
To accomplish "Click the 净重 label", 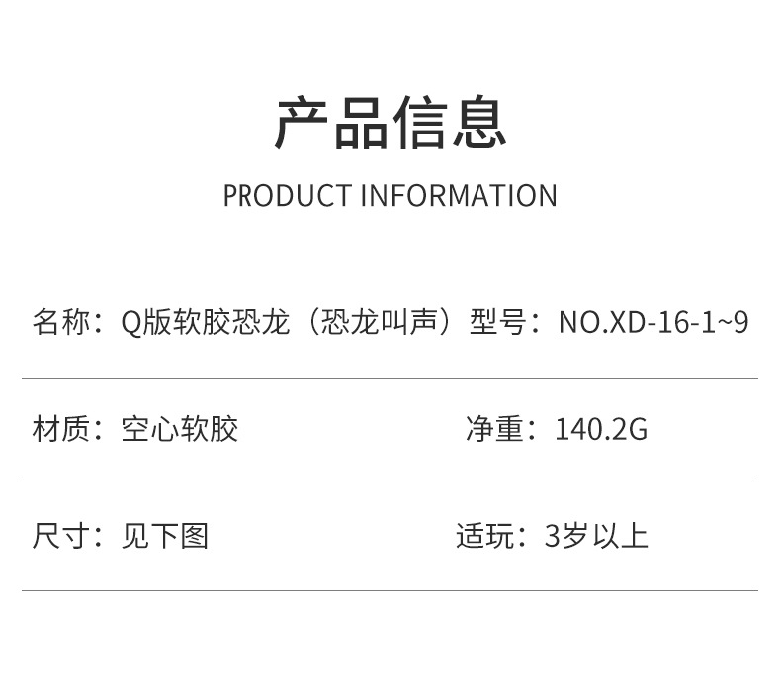I will (x=494, y=429).
